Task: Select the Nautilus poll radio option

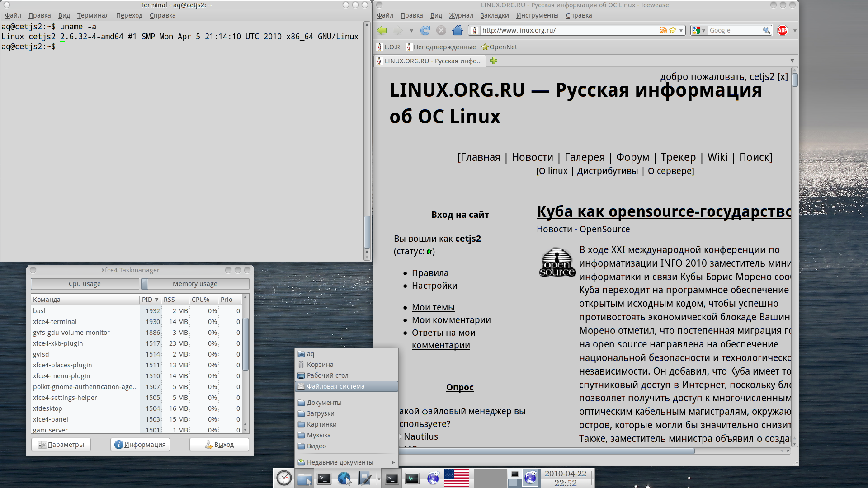Action: [399, 436]
